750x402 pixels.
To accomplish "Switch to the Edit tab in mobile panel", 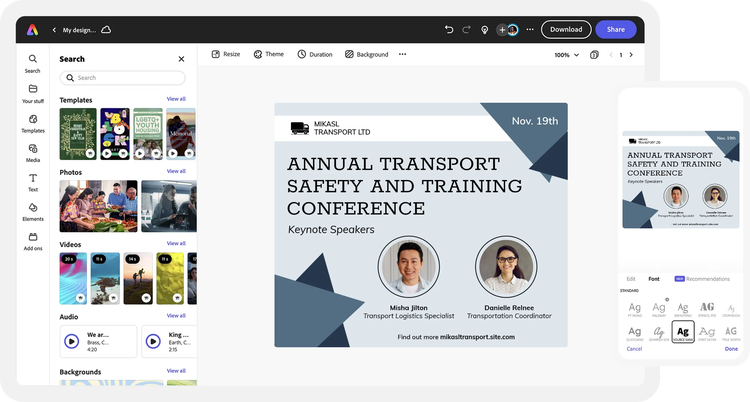I will (x=630, y=278).
